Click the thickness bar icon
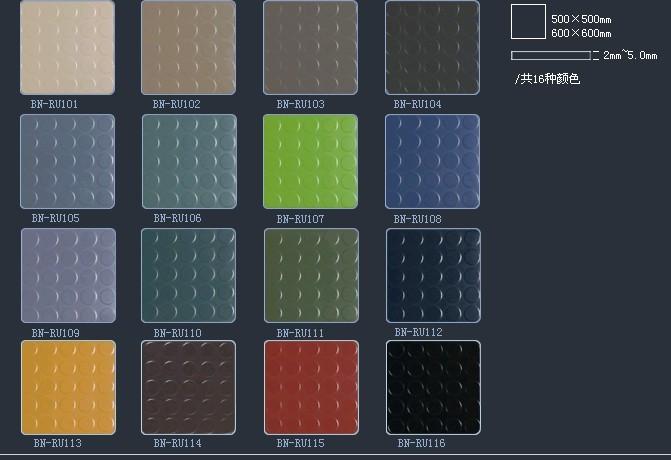The height and width of the screenshot is (460, 671). (550, 55)
